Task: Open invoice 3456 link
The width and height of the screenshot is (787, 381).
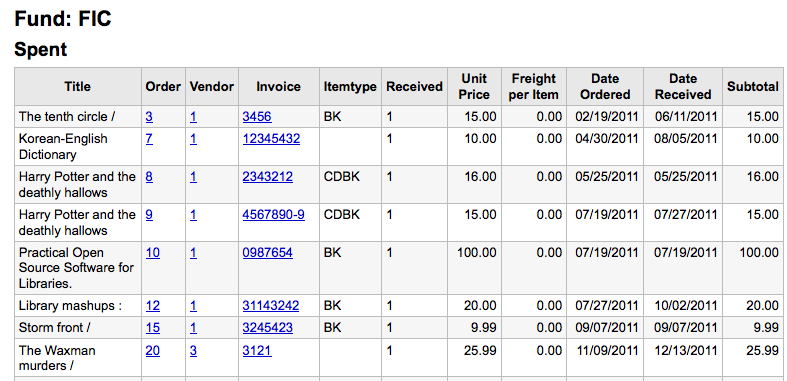Action: coord(257,117)
